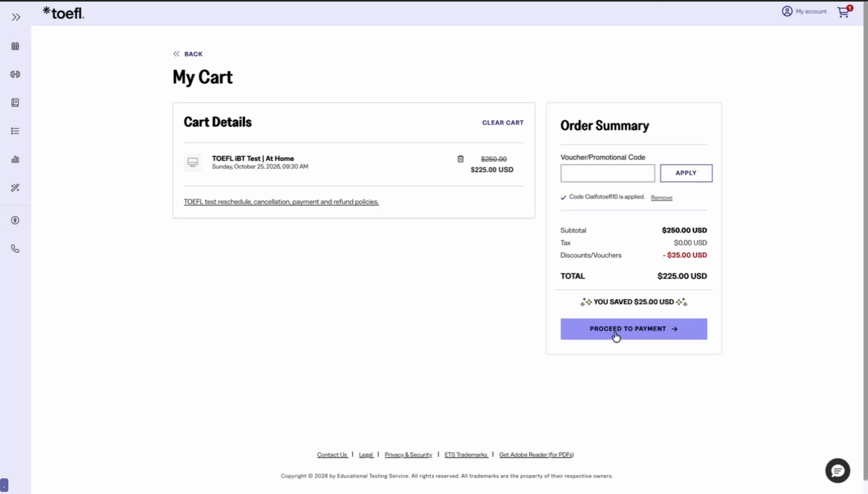
Task: Open the book resources icon in sidebar
Action: coord(15,103)
